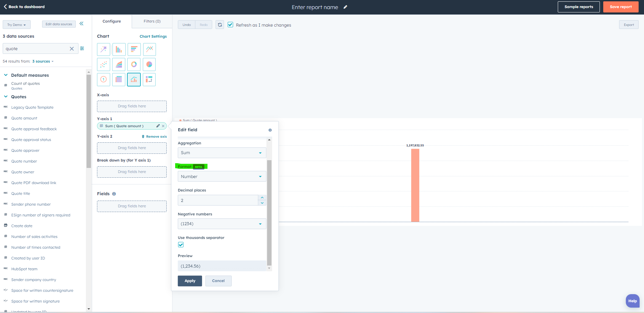Expand the '3 sources' dropdown
644x313 pixels.
tap(43, 61)
